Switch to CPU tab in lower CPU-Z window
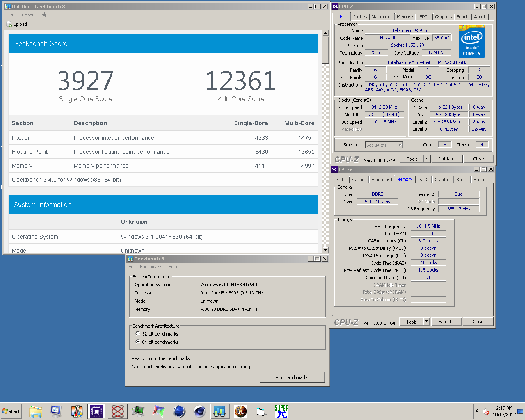525x420 pixels. (x=341, y=180)
